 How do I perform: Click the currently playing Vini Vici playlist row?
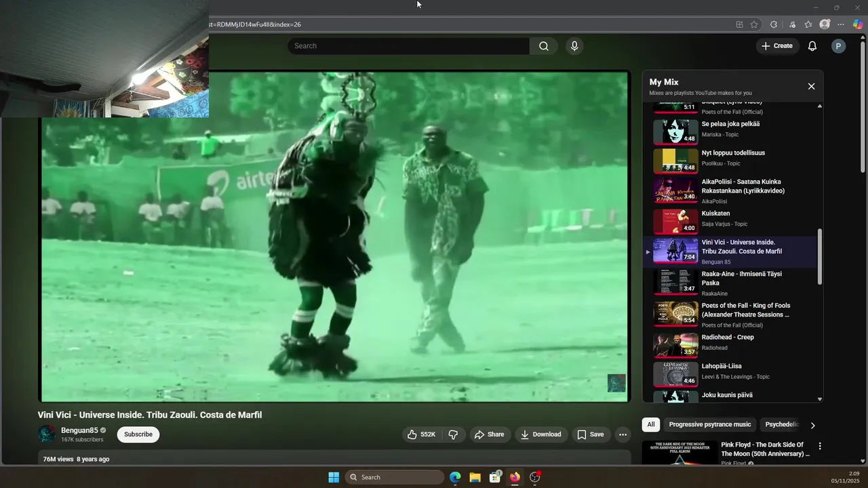731,251
